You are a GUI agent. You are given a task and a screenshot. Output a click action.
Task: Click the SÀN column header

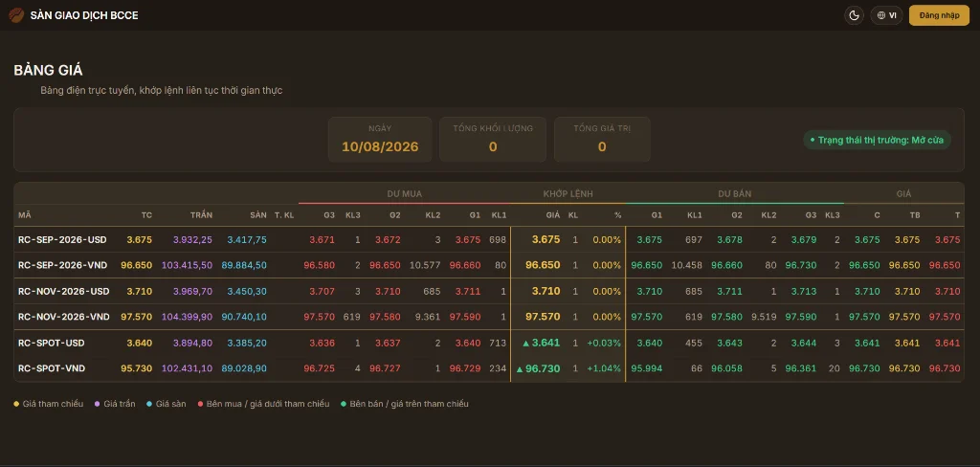pos(258,215)
